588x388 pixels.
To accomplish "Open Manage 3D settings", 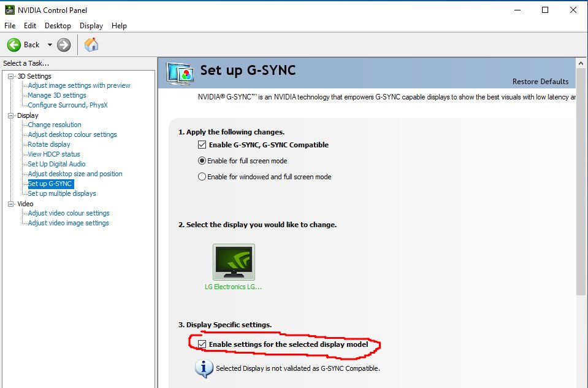I will [56, 95].
